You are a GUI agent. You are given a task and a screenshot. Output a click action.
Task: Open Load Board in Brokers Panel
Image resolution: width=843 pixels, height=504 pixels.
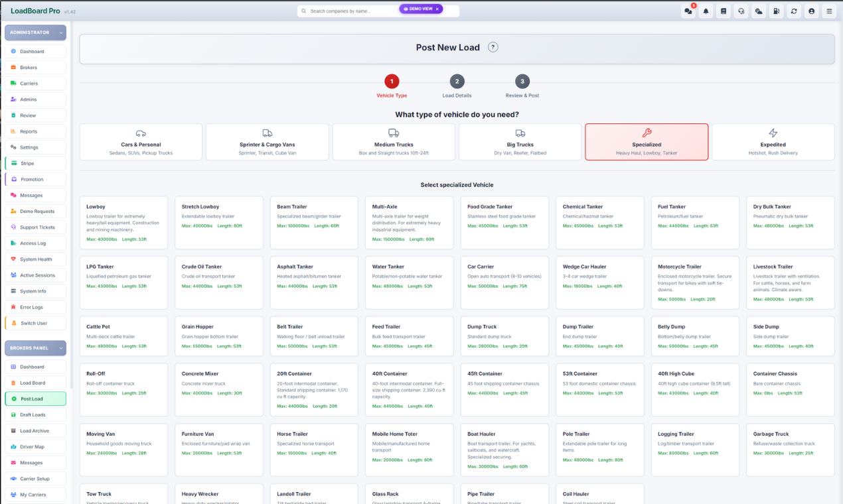pos(35,383)
